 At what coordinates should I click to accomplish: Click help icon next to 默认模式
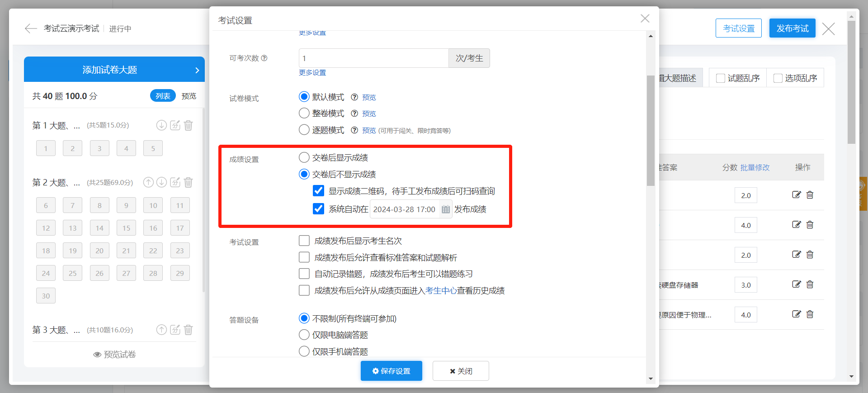click(x=354, y=97)
